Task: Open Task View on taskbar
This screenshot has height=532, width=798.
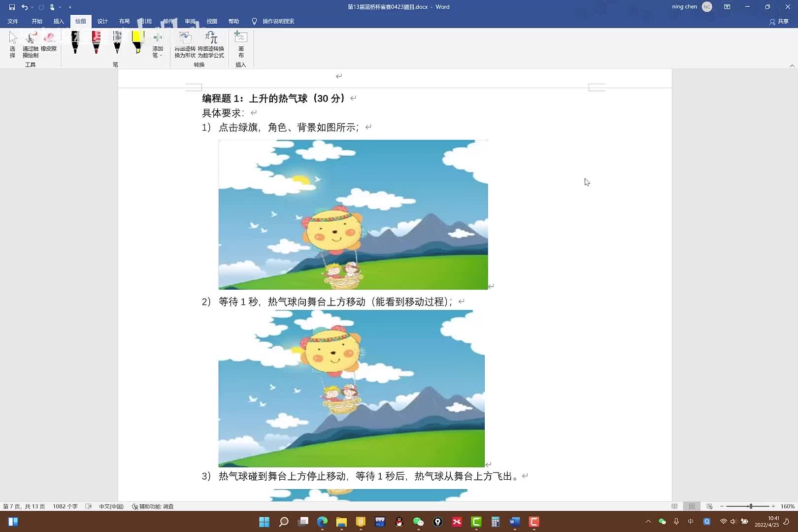Action: click(303, 522)
